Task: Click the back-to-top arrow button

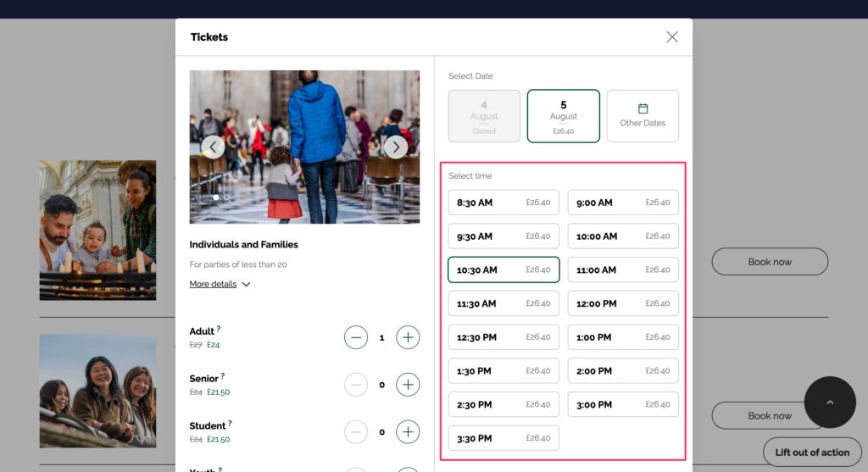Action: tap(830, 403)
